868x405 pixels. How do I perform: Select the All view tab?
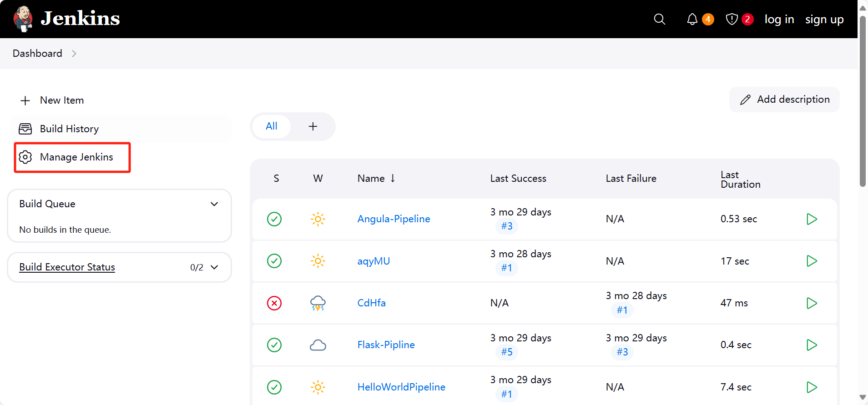[x=272, y=126]
